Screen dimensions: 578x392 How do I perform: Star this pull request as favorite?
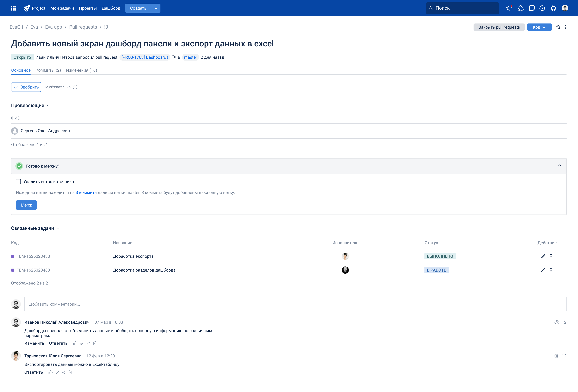(558, 27)
